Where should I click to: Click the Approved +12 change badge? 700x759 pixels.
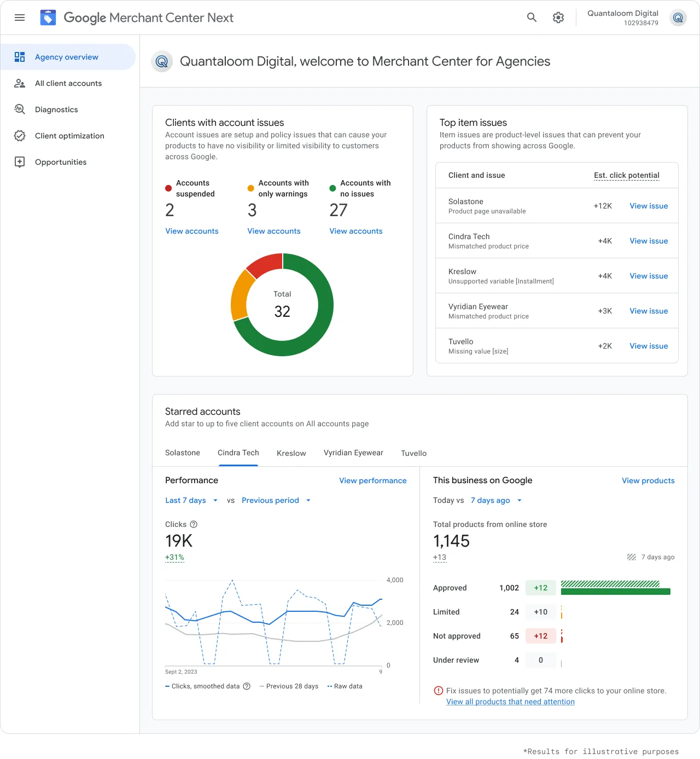pyautogui.click(x=541, y=588)
